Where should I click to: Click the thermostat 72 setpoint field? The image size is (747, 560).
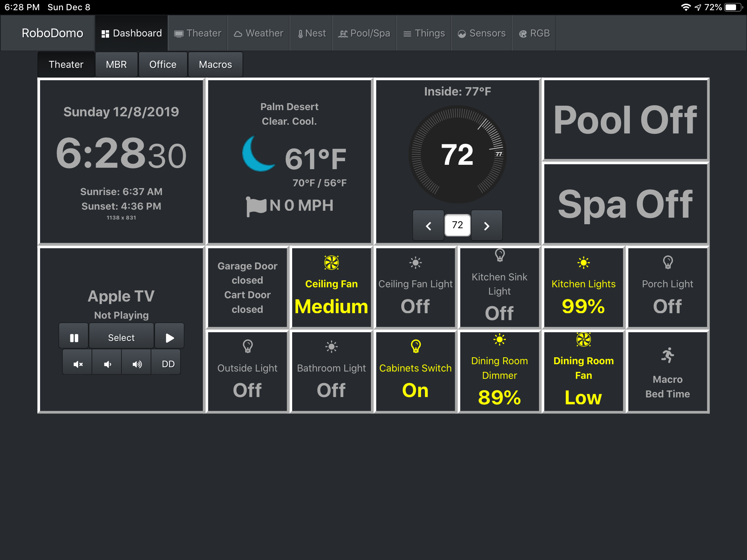coord(457,225)
